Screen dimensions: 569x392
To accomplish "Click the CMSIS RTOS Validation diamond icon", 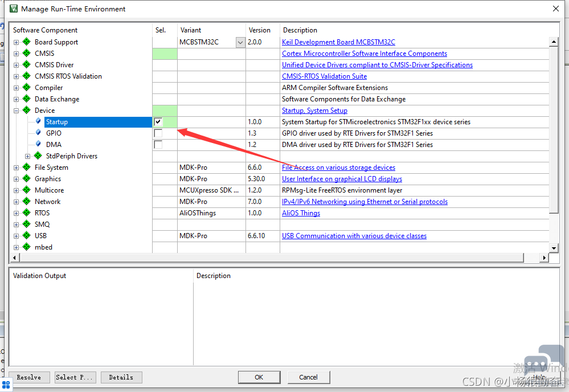I will 27,76.
